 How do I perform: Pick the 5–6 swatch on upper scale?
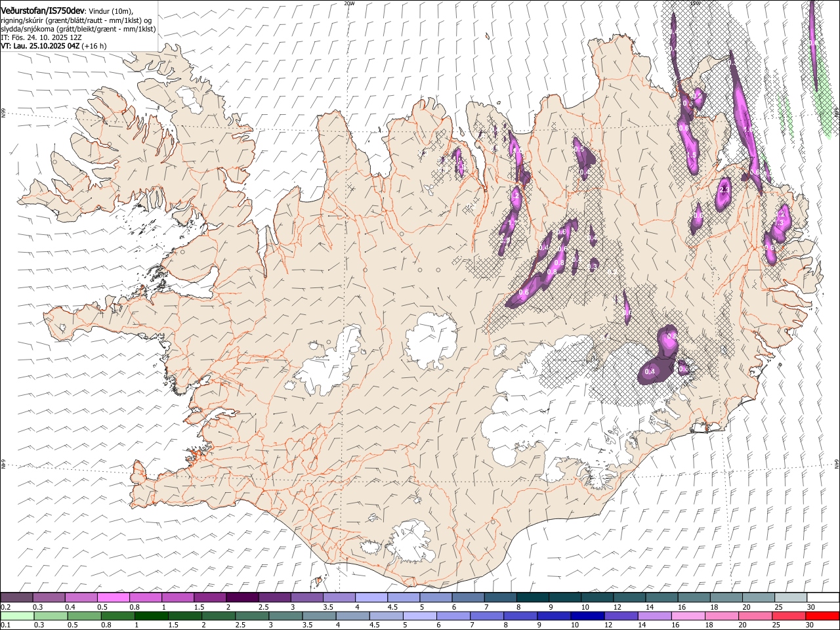point(435,597)
